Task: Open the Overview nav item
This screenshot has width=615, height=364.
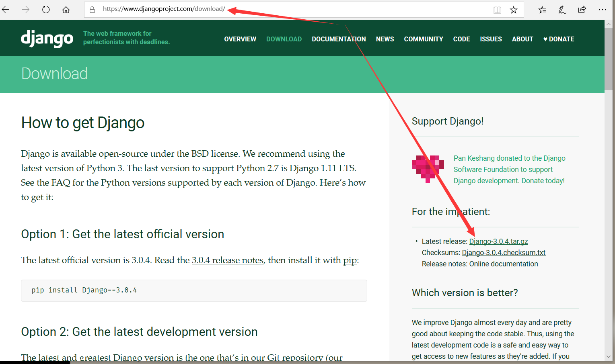Action: pyautogui.click(x=240, y=39)
